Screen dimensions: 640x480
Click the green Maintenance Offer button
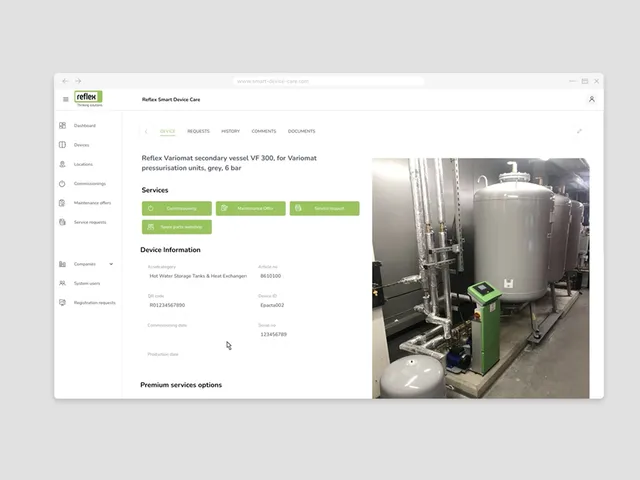[x=251, y=208]
